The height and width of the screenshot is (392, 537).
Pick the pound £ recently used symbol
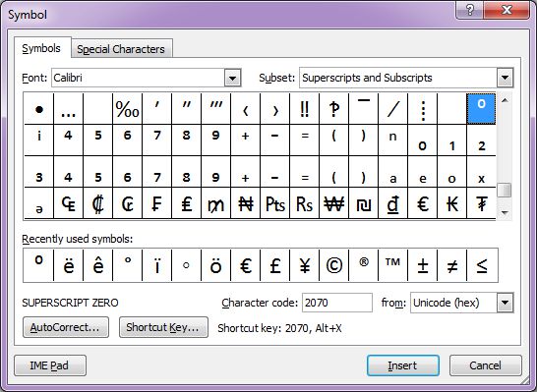pyautogui.click(x=274, y=265)
